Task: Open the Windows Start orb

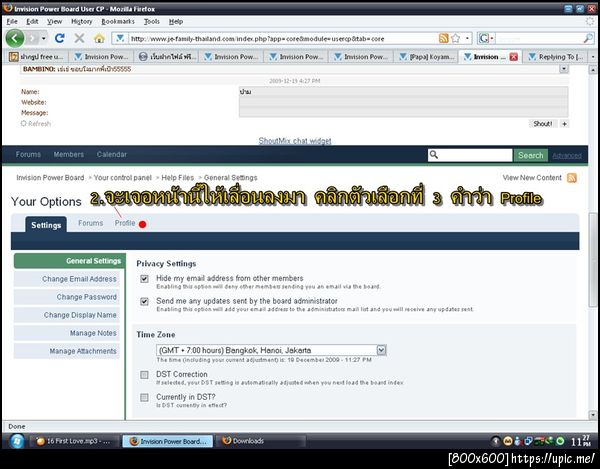Action: pyautogui.click(x=16, y=441)
